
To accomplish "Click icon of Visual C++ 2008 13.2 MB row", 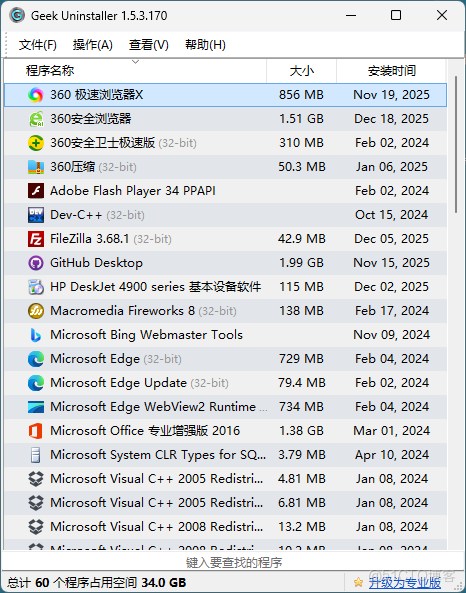I will click(x=36, y=527).
